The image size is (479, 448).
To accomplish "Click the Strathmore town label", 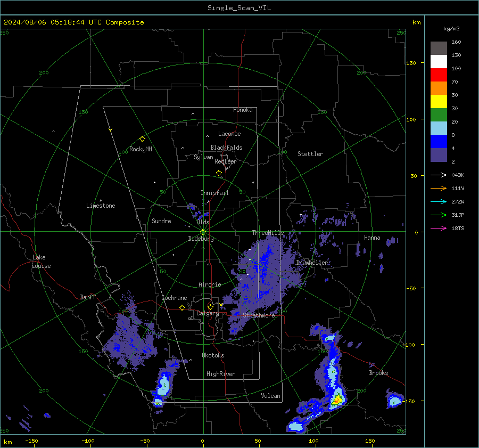I will tap(259, 315).
